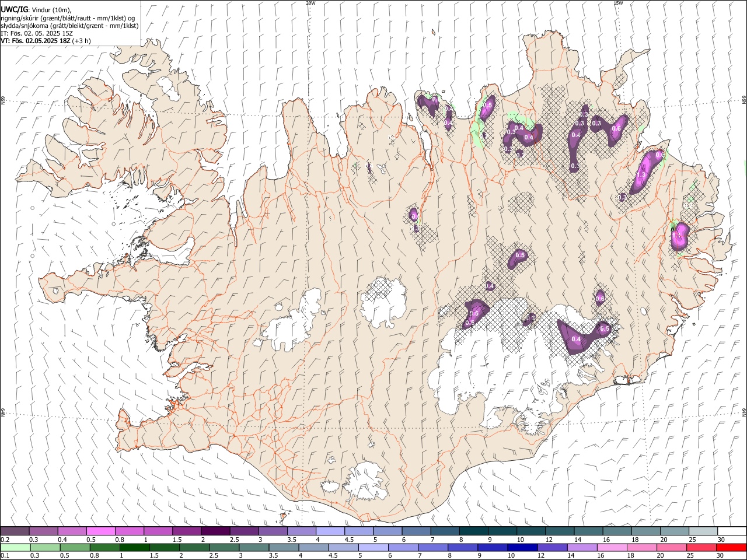Click the slate blue 6–7 snow-scale swatch
747x560 pixels.
click(416, 531)
